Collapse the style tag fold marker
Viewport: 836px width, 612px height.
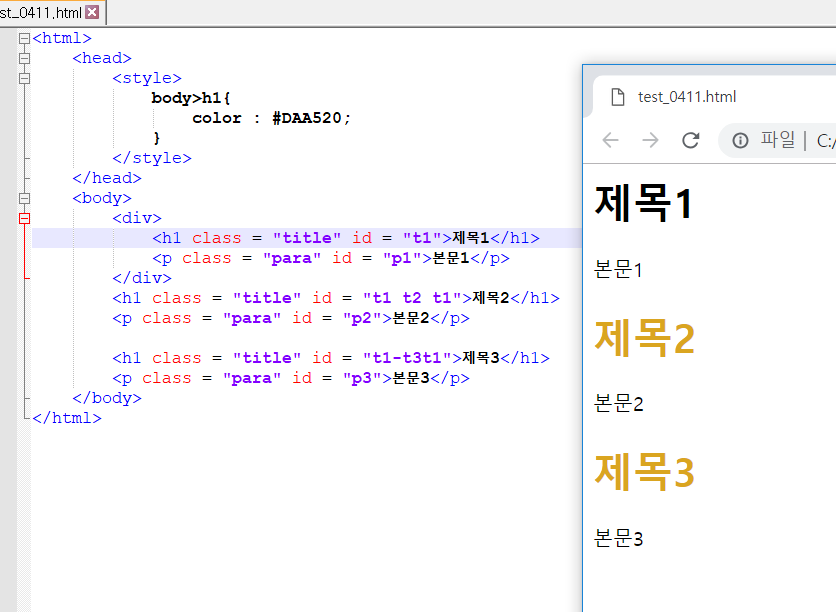pyautogui.click(x=24, y=78)
